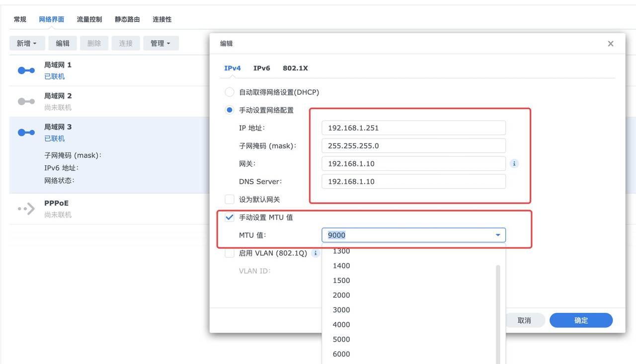Click the DNS Server input field
Image resolution: width=636 pixels, height=364 pixels.
414,181
